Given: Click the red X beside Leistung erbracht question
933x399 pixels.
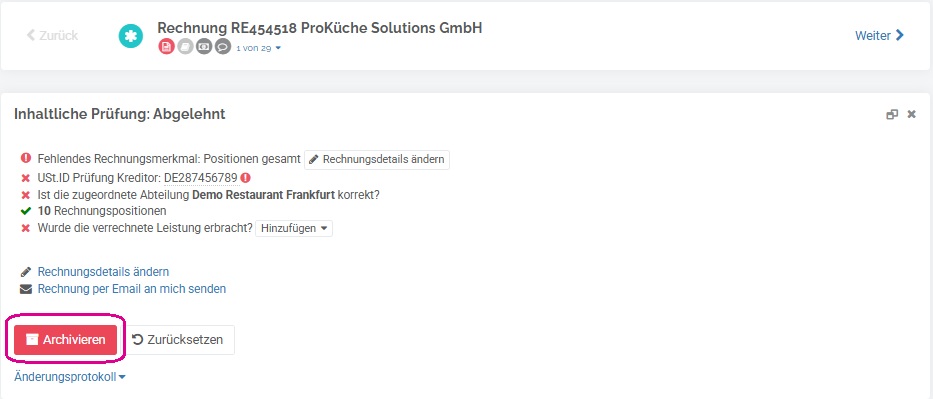Looking at the screenshot, I should 26,228.
